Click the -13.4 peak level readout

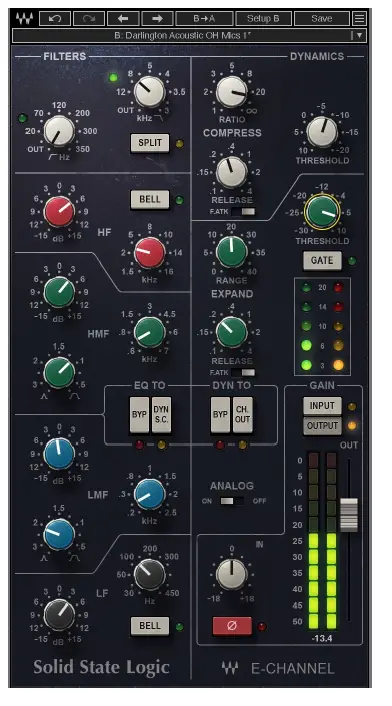point(322,638)
